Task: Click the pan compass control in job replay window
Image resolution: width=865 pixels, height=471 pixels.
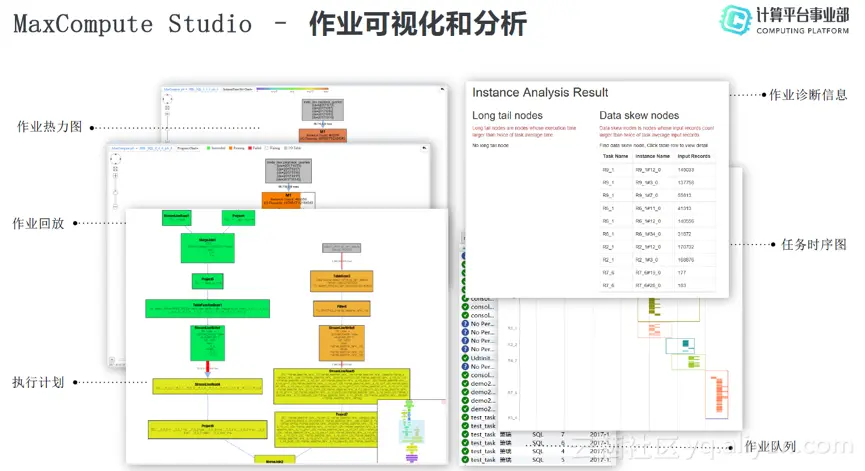Action: tap(115, 159)
